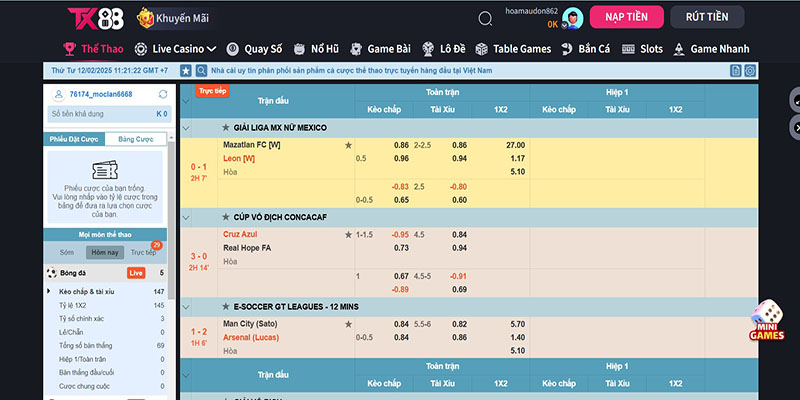Viewport: 800px width, 400px height.
Task: Toggle favorite star for Cruz Azul match
Action: (x=348, y=234)
